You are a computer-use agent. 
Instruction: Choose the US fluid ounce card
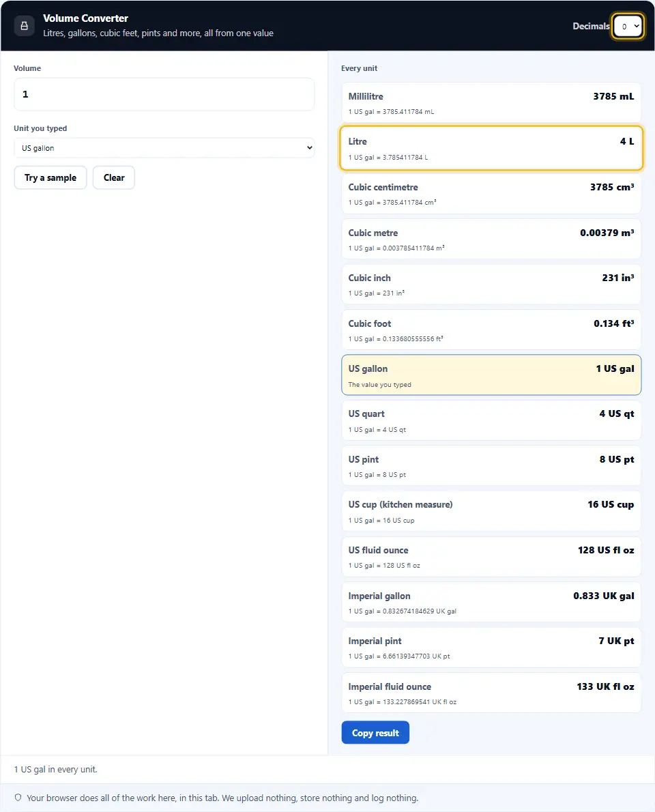pyautogui.click(x=491, y=557)
